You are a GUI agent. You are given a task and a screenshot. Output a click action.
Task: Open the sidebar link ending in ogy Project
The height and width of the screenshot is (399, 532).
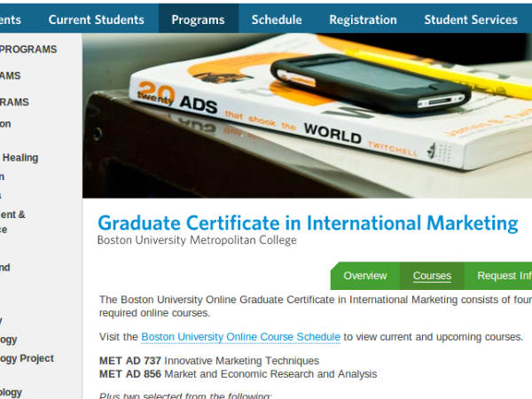[27, 358]
